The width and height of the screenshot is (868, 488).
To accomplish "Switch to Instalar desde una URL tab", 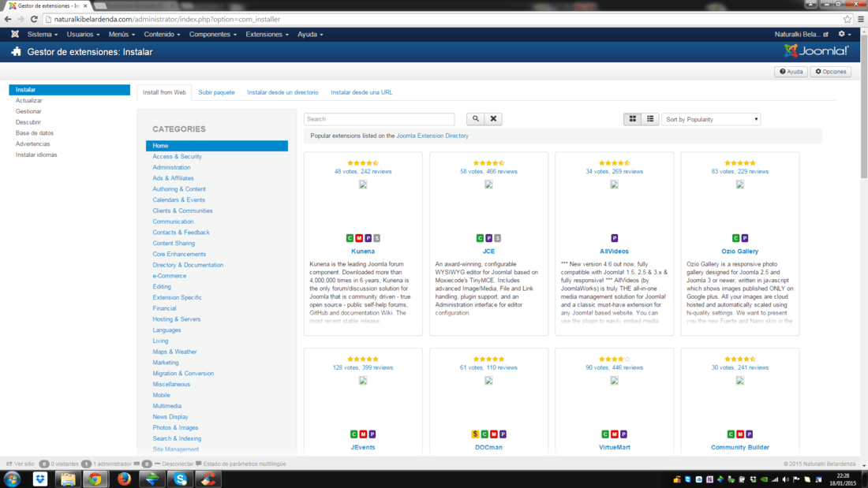I will pyautogui.click(x=361, y=92).
